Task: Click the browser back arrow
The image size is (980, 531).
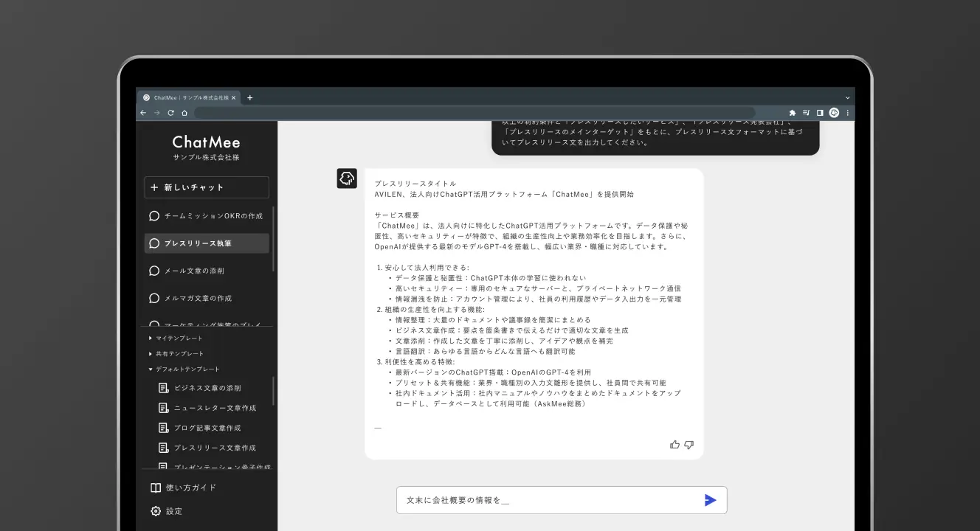Action: click(x=143, y=113)
